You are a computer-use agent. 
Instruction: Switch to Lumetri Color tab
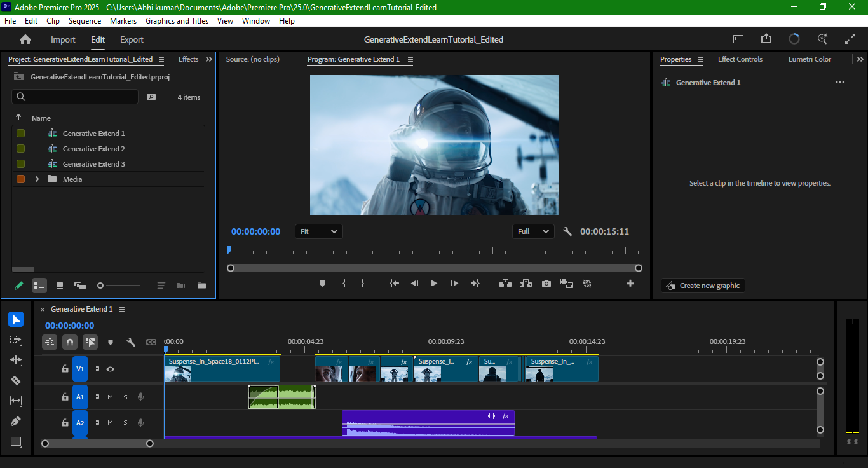[810, 59]
